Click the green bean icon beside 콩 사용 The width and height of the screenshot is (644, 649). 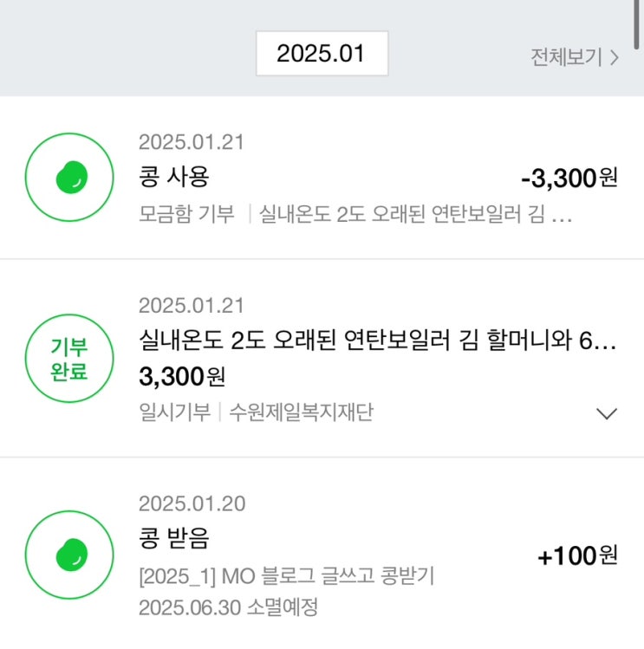(x=69, y=178)
